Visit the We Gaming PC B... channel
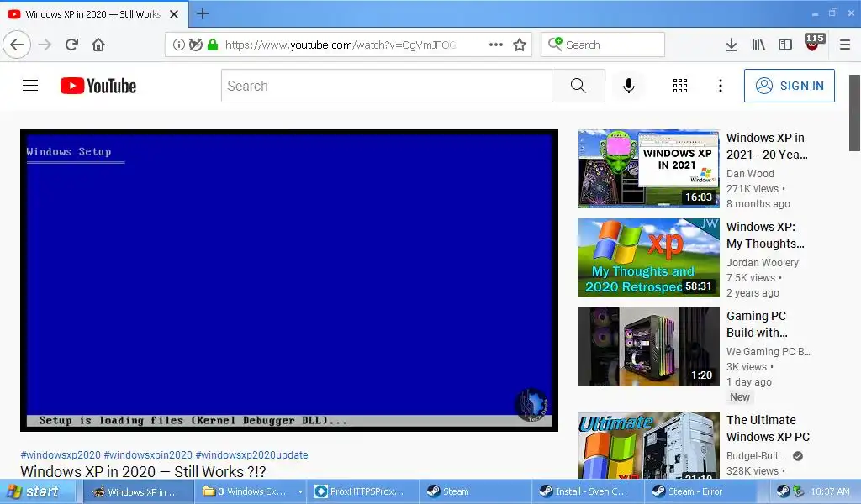861x504 pixels. (768, 351)
